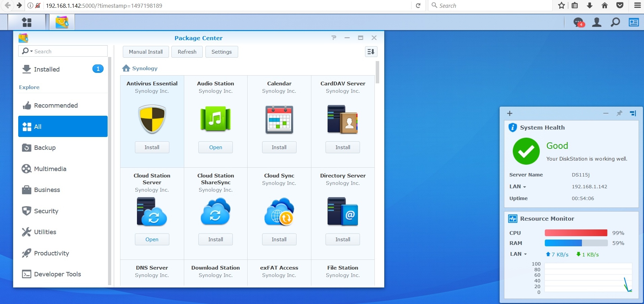644x304 pixels.
Task: Click the Package Center help question mark
Action: click(x=334, y=38)
